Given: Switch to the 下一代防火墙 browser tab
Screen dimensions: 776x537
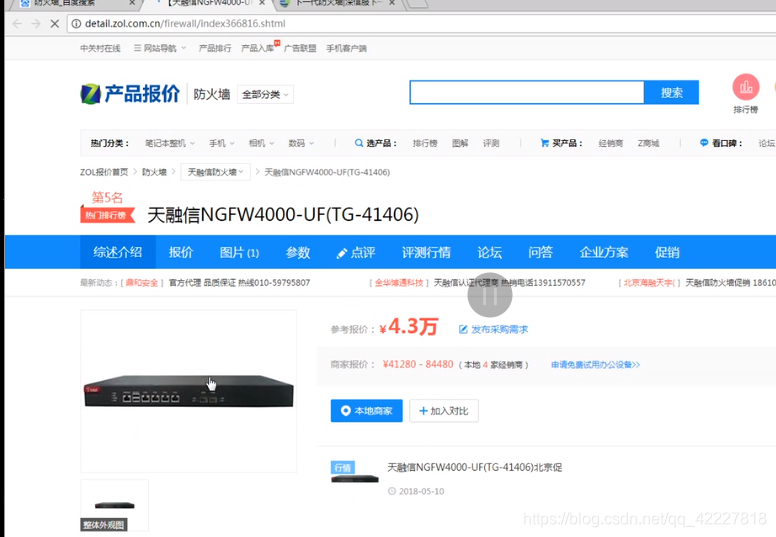Looking at the screenshot, I should pyautogui.click(x=337, y=3).
